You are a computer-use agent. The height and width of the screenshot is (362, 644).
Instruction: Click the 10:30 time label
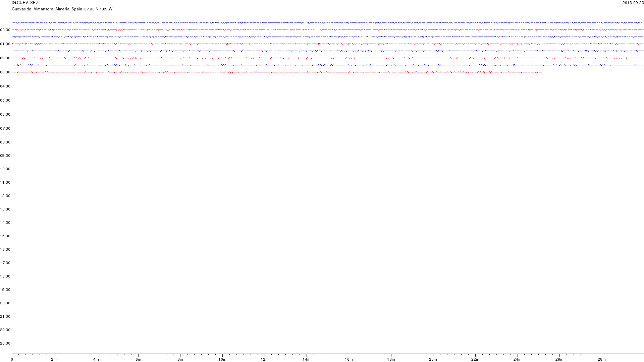click(x=5, y=169)
